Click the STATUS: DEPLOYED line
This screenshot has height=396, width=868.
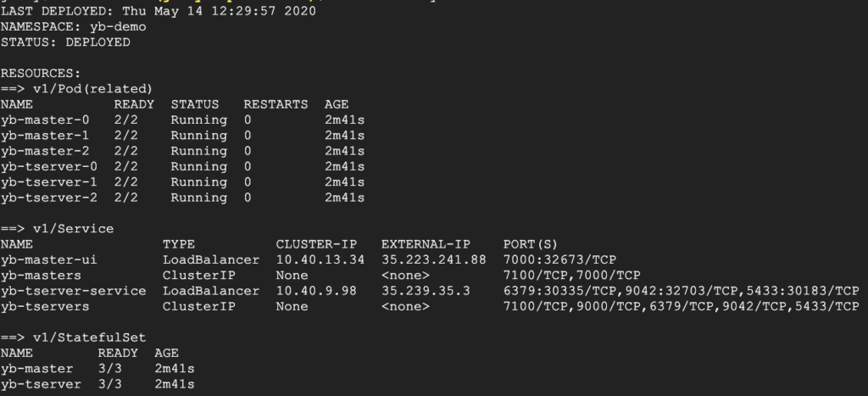[65, 42]
